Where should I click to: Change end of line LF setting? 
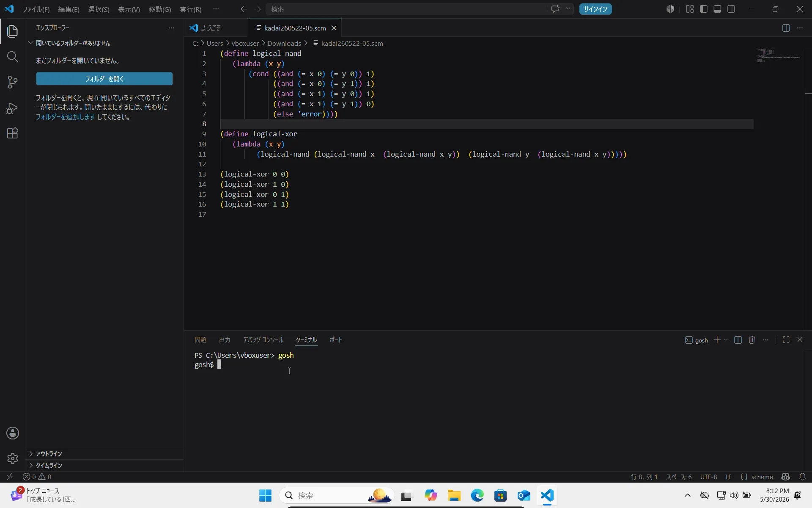(728, 477)
